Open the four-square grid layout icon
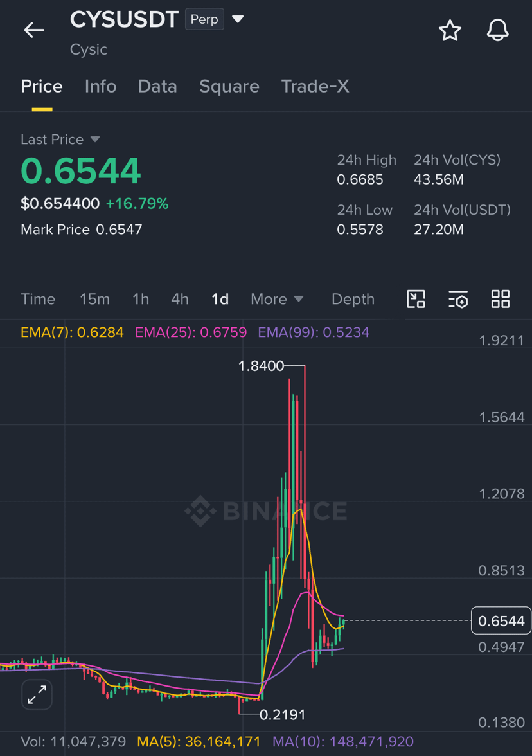The image size is (532, 756). [500, 299]
